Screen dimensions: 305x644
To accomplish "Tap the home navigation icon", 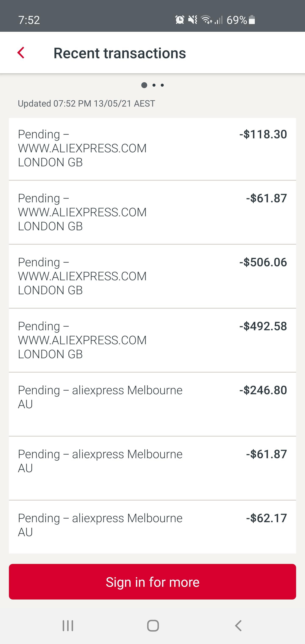I will 152,626.
